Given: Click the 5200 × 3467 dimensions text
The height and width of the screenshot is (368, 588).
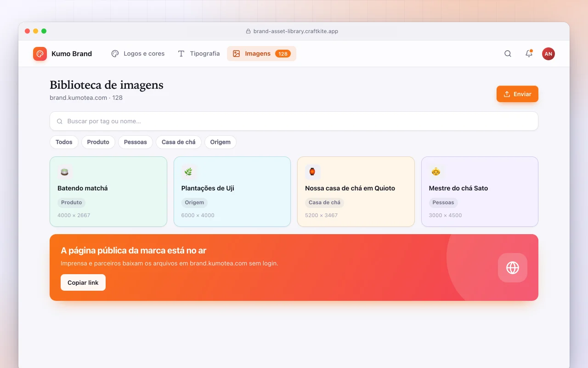Looking at the screenshot, I should 322,215.
